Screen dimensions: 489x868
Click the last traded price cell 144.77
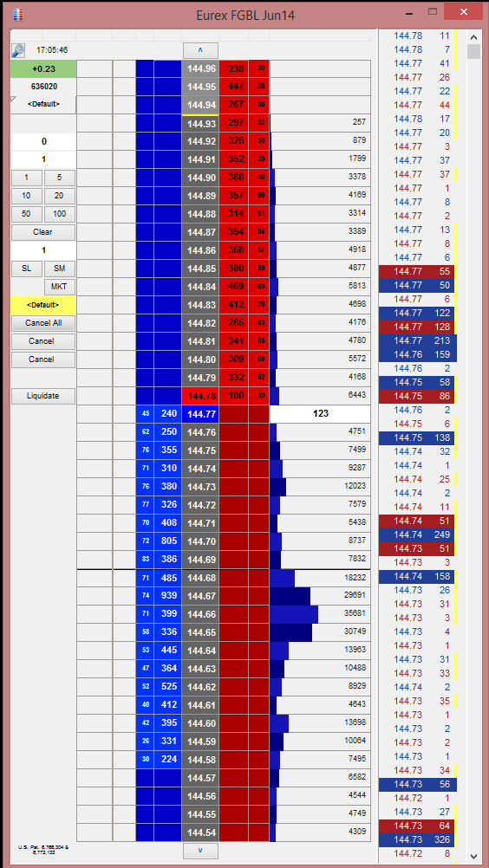(200, 413)
